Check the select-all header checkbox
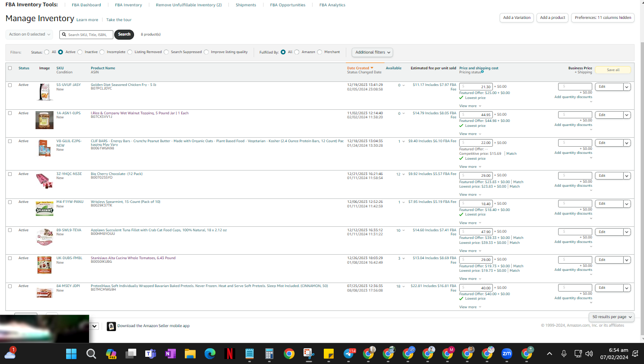 click(x=10, y=68)
